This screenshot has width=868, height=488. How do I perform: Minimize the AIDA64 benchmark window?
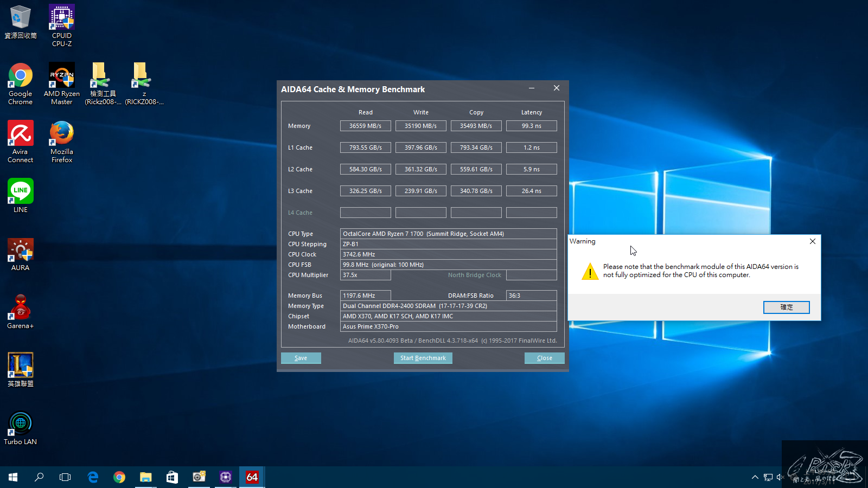[532, 88]
